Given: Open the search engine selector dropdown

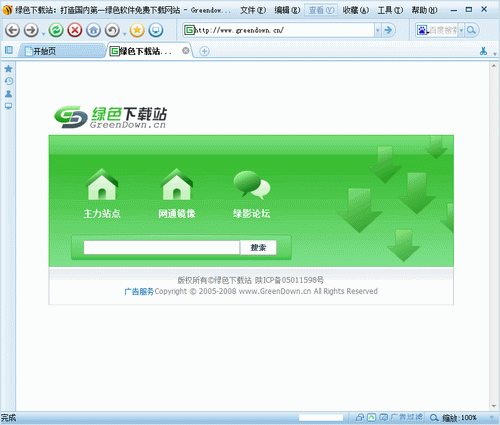Looking at the screenshot, I should coord(461,30).
